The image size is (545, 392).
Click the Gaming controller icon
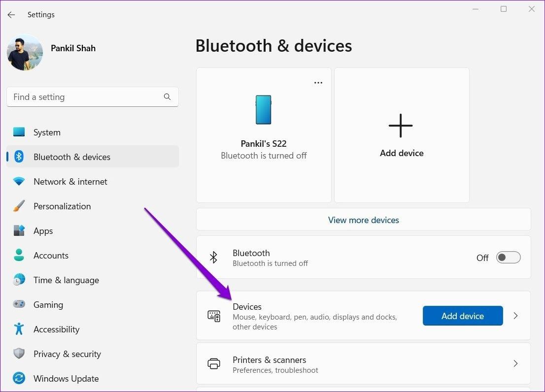[x=19, y=305]
